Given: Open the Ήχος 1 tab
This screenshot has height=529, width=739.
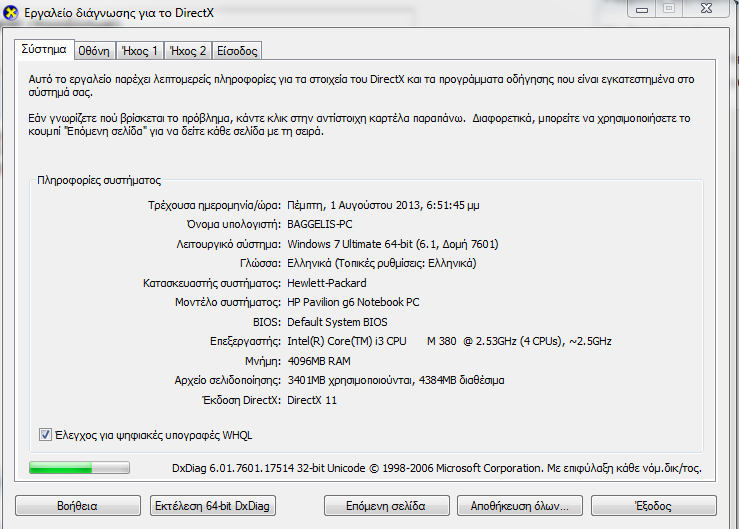Looking at the screenshot, I should [140, 51].
